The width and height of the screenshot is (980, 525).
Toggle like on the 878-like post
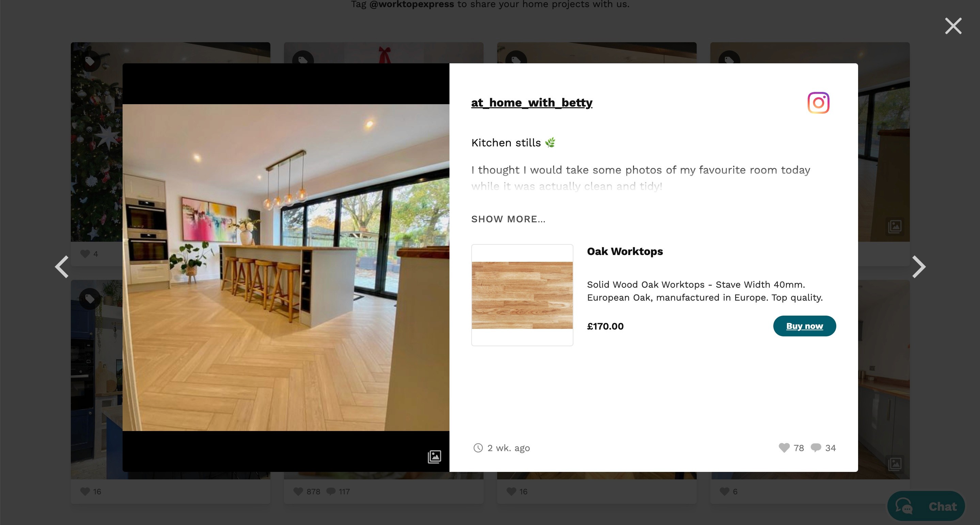(298, 491)
